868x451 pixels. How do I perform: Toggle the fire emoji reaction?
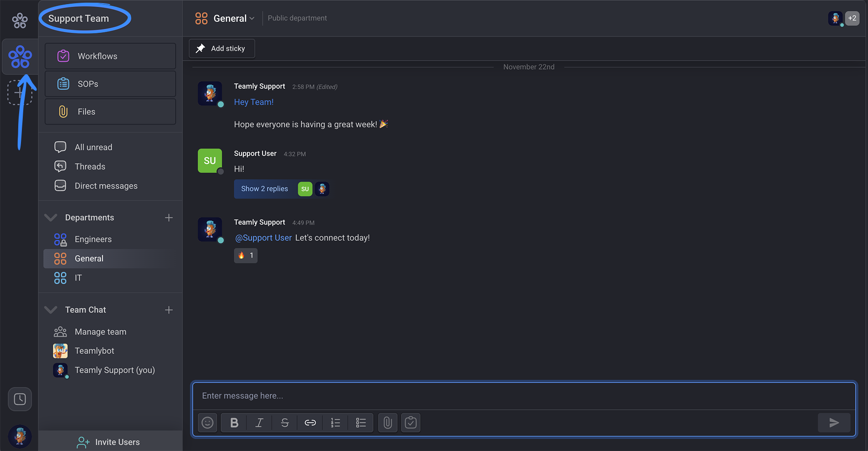tap(246, 256)
